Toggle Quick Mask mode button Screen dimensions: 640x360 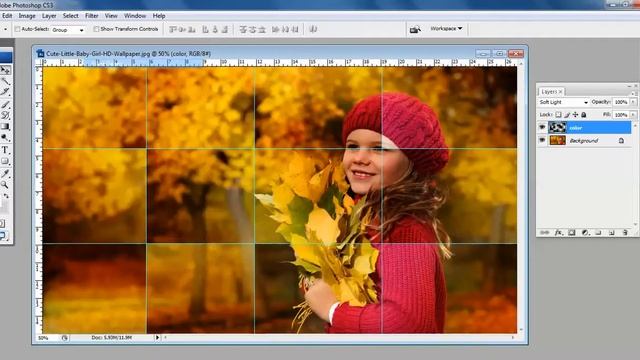(x=2, y=223)
